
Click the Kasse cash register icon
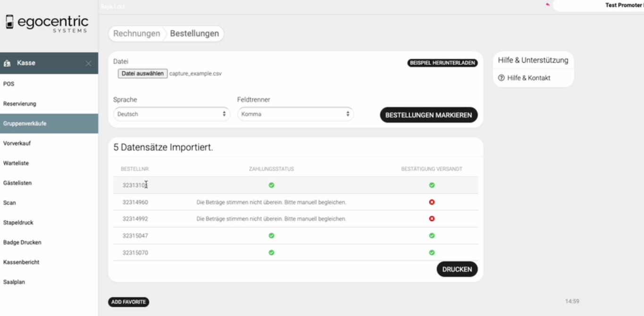click(8, 63)
